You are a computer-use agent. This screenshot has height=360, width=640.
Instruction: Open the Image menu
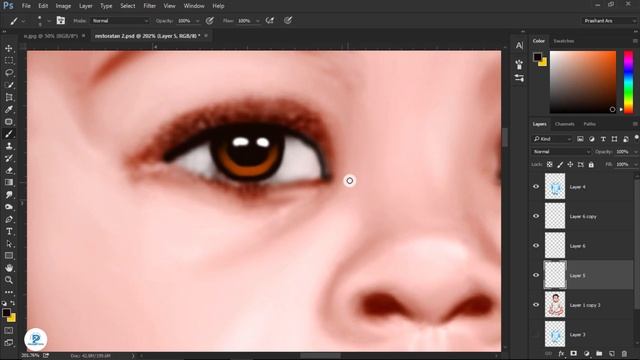(63, 6)
